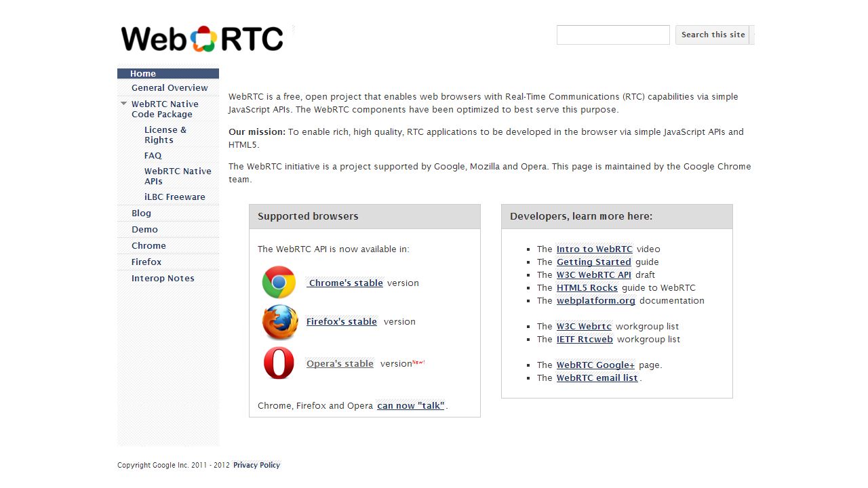868x488 pixels.
Task: Open the Demo sidebar link
Action: coord(144,230)
